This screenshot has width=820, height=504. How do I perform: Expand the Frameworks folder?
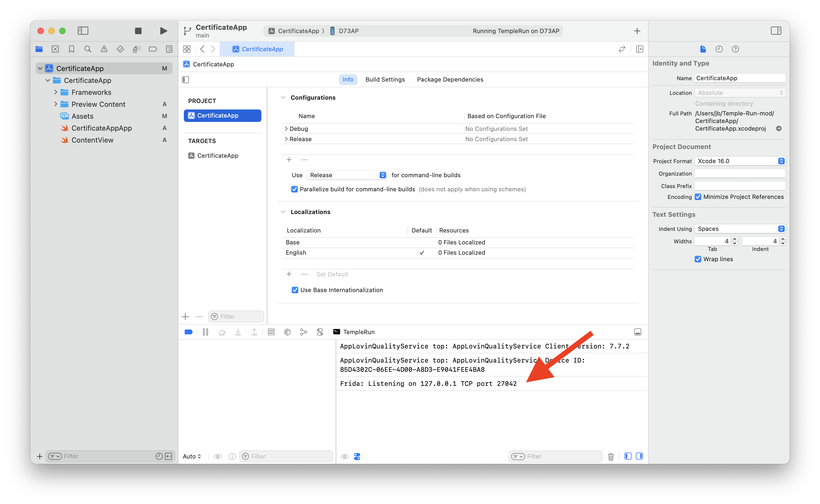tap(56, 92)
